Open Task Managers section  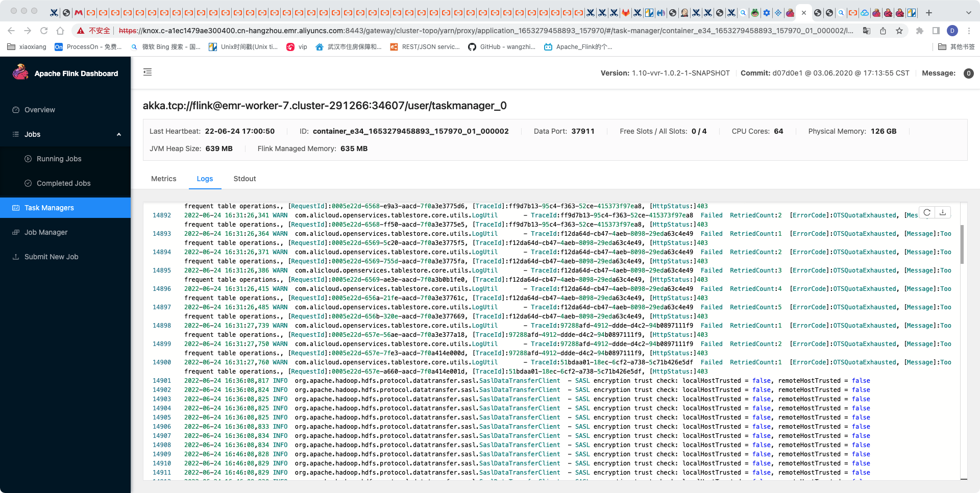pyautogui.click(x=65, y=208)
